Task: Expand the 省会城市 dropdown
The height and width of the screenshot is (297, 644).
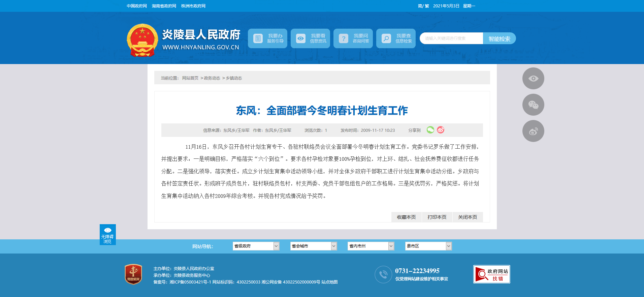Action: [x=313, y=246]
